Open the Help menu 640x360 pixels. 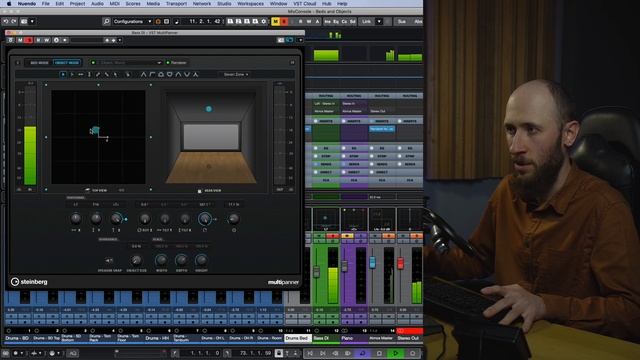(x=342, y=3)
